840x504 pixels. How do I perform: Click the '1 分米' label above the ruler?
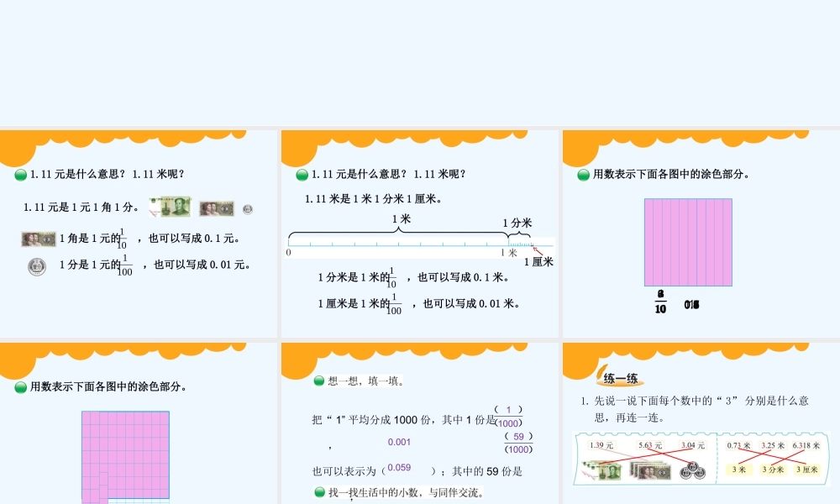(x=517, y=223)
